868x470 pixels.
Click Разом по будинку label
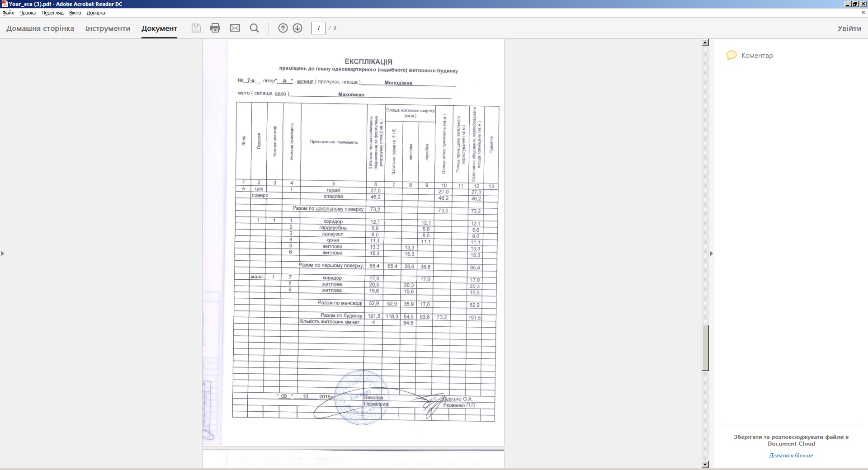pos(342,315)
